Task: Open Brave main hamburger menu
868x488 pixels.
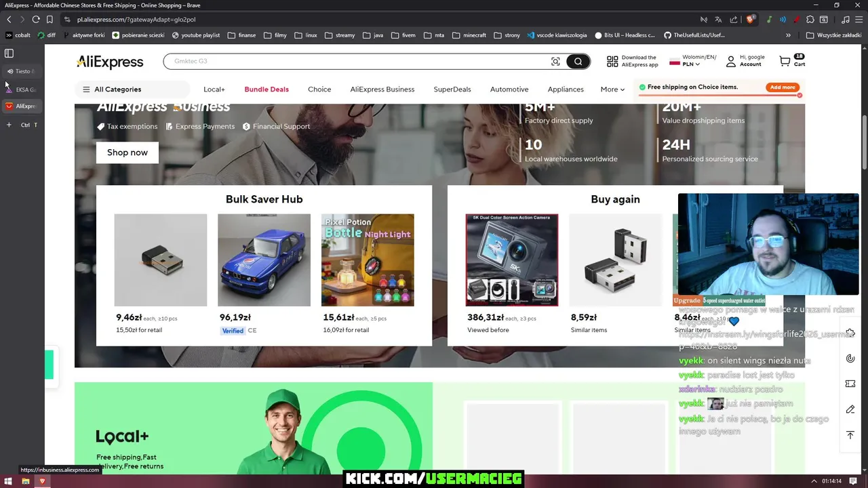Action: point(858,20)
